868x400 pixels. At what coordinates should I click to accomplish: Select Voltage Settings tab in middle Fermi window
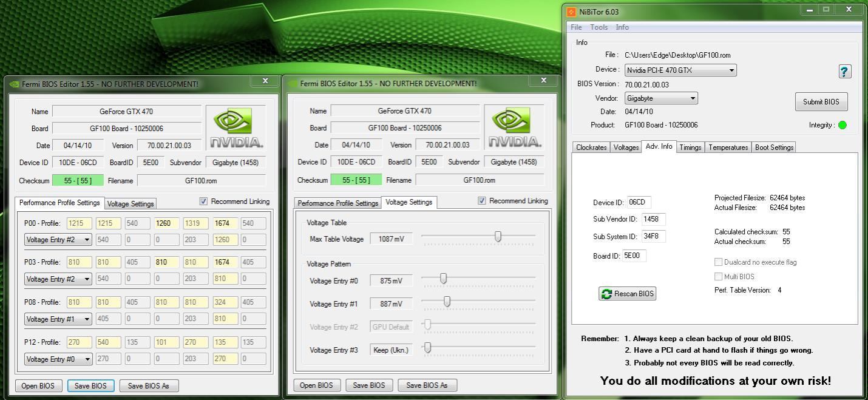(409, 202)
